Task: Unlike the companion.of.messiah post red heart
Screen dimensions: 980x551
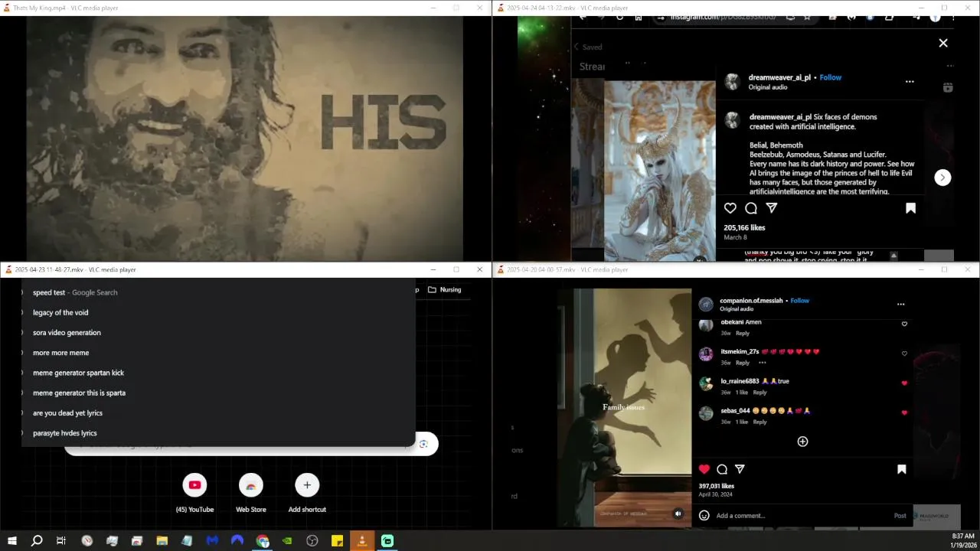Action: pyautogui.click(x=704, y=469)
